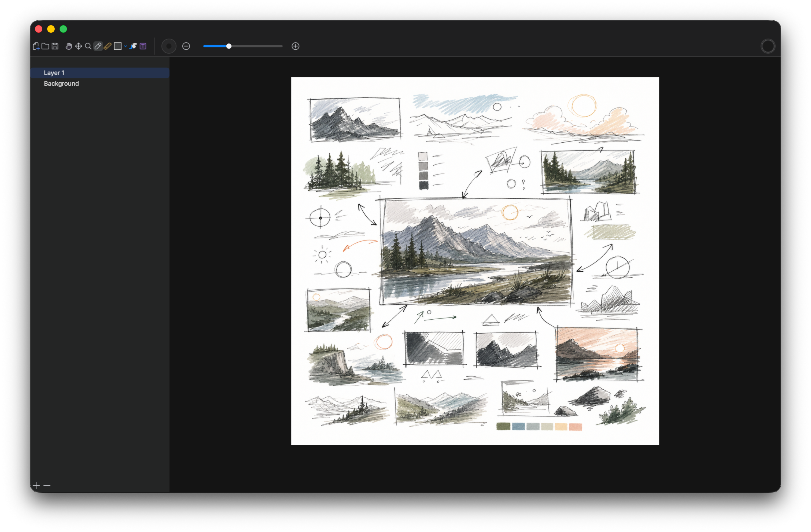This screenshot has width=811, height=532.
Task: Minimize the window with the yellow button
Action: click(51, 29)
